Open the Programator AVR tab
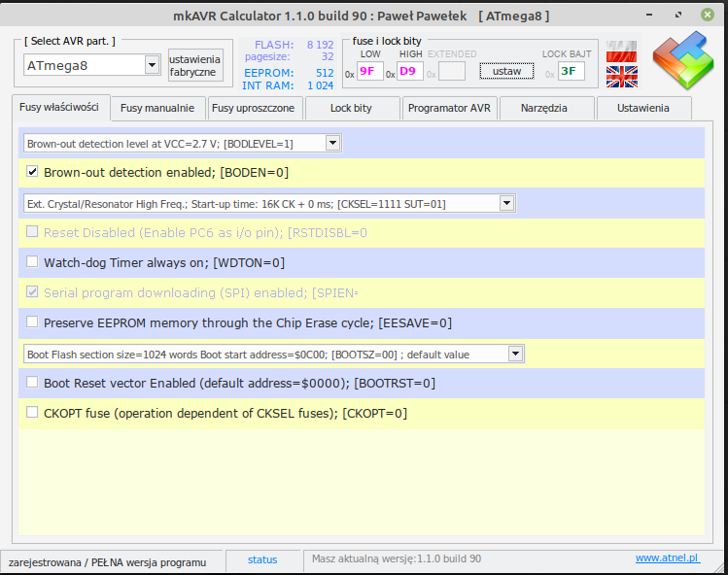 click(449, 109)
